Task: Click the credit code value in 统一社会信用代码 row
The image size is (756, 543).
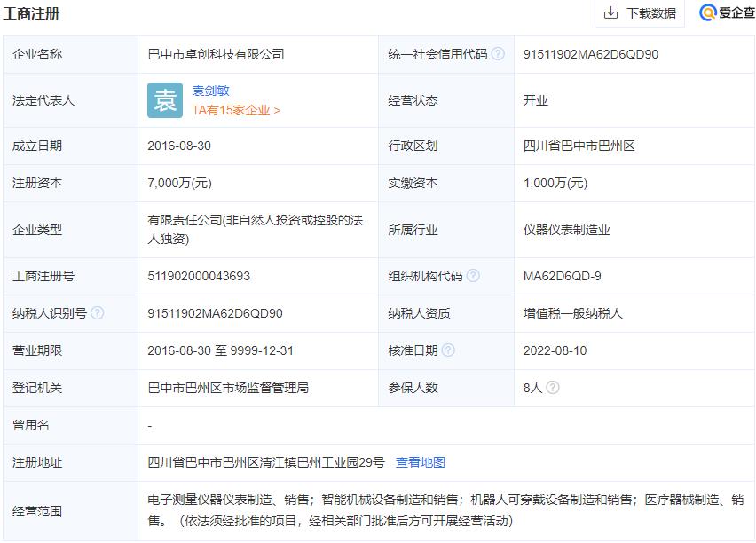Action: click(x=591, y=54)
